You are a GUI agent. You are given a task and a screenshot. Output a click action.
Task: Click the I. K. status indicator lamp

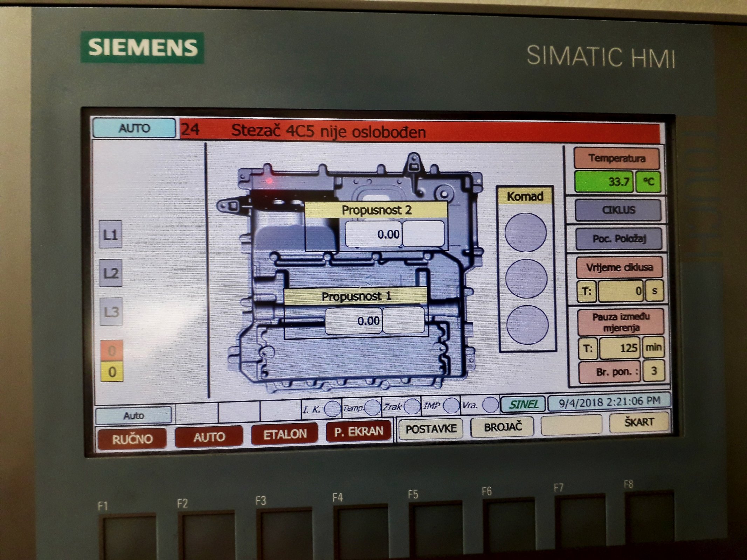tap(332, 409)
